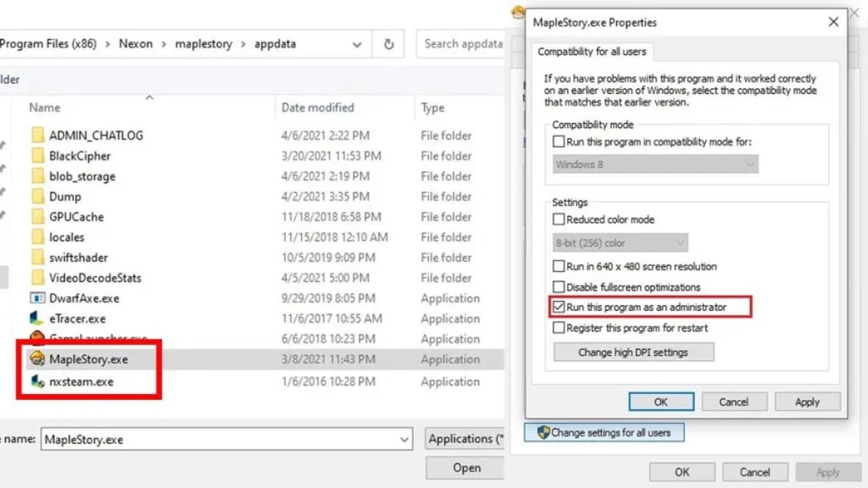Refresh the appdata folder view

388,44
